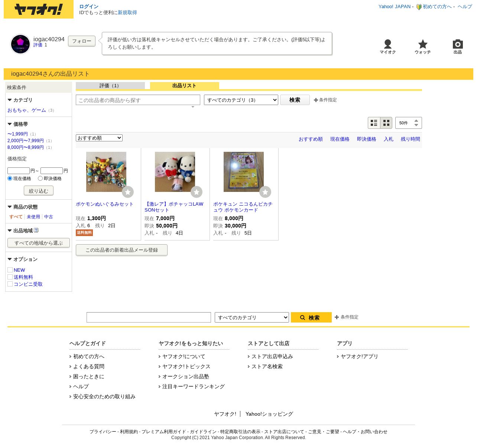The image size is (477, 448).
Task: Click この出品者の新着出品メール登録 button
Action: pos(121,250)
